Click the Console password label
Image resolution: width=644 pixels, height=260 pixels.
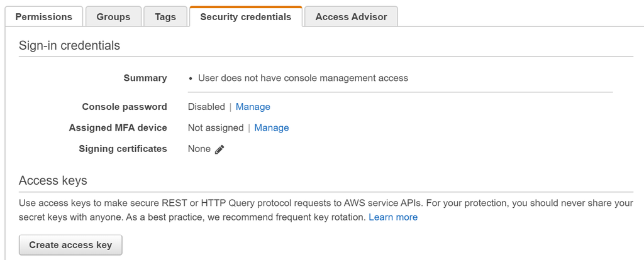coord(125,107)
